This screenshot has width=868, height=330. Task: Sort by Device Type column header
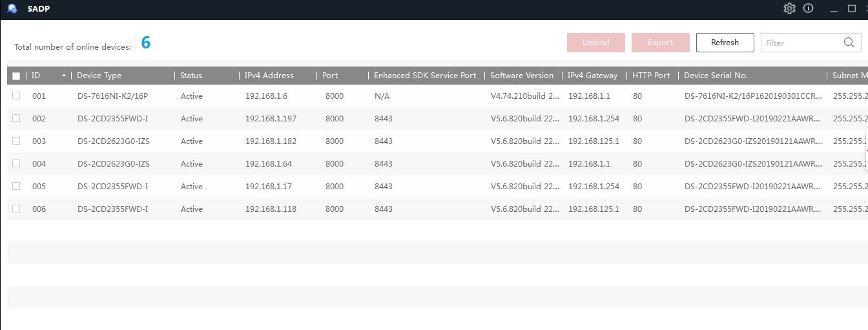[x=99, y=76]
